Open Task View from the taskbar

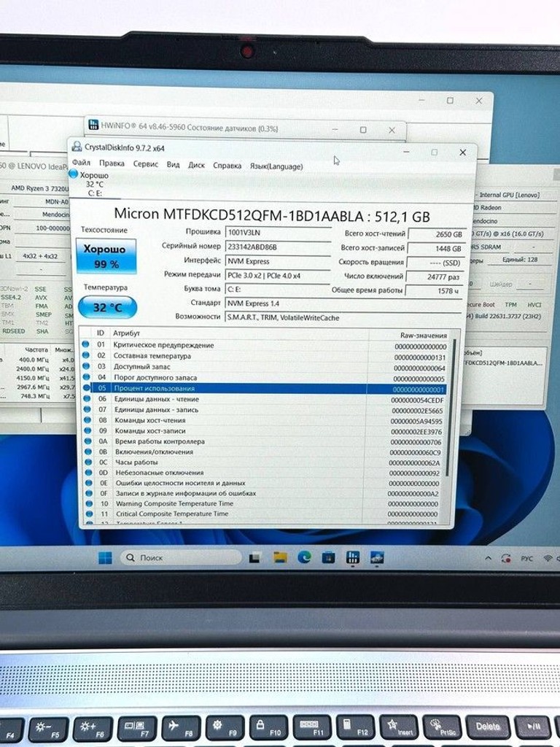click(254, 558)
